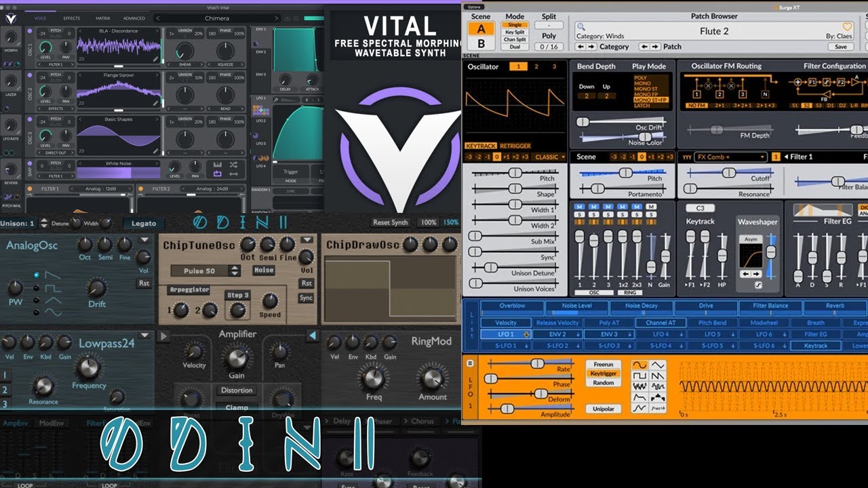Click the C3 keytrack root value box
The height and width of the screenshot is (488, 868).
tap(701, 208)
